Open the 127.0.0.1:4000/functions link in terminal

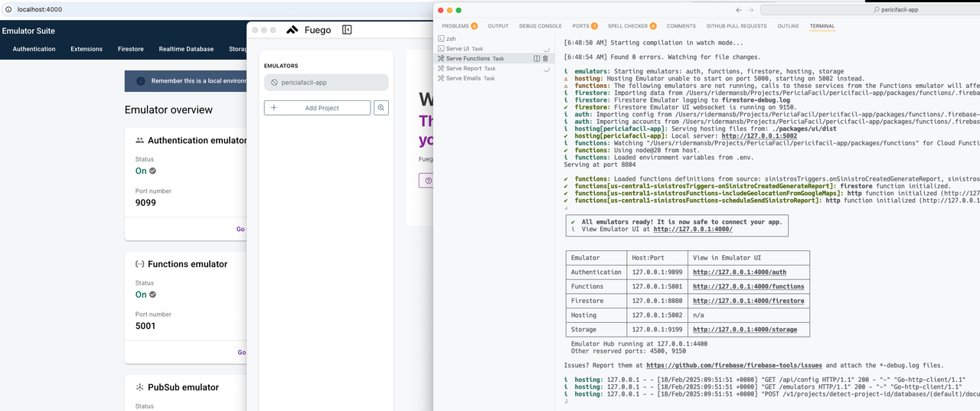pos(749,286)
